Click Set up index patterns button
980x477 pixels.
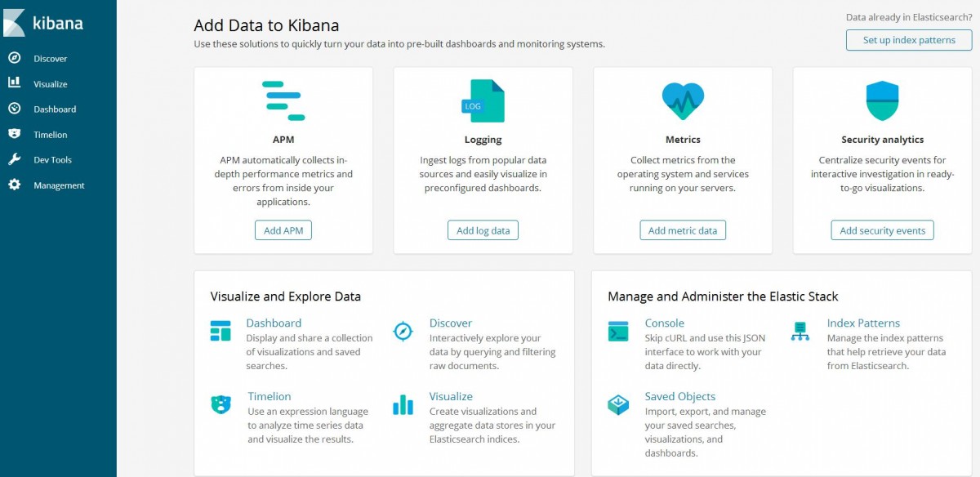pos(909,40)
